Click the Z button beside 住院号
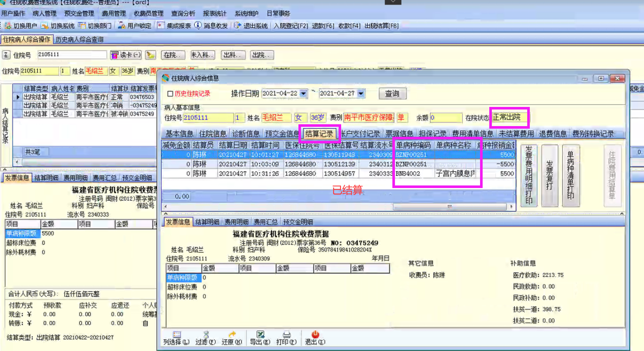Viewport: 644px width, 351px height. (6, 55)
